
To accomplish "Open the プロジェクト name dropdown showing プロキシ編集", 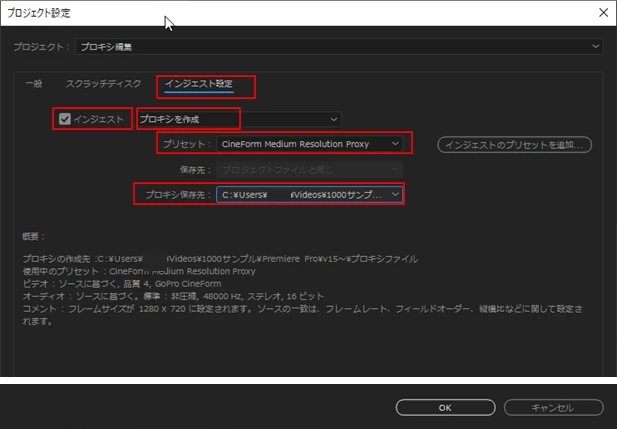I will tap(339, 47).
